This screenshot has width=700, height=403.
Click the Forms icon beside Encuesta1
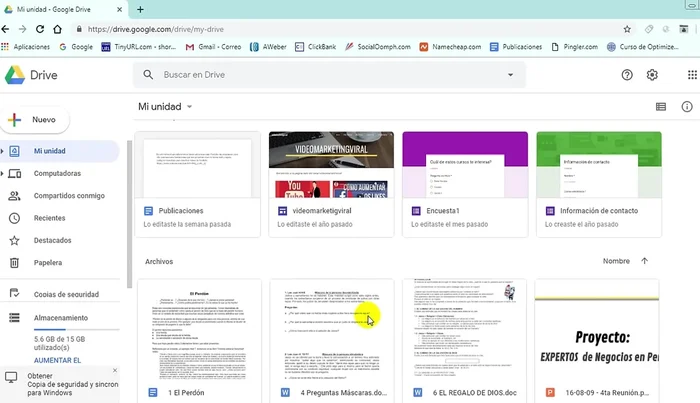point(416,211)
